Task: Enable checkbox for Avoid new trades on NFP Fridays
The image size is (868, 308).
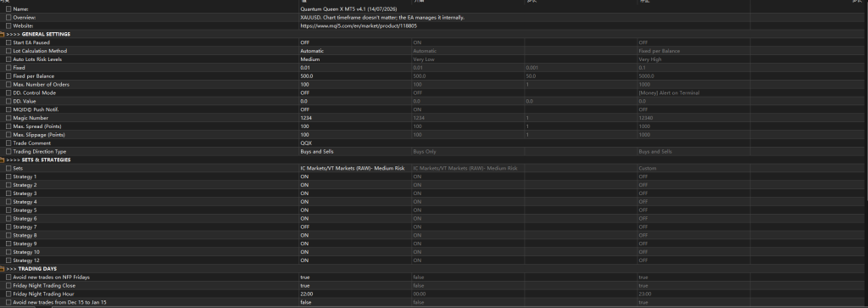Action: [8, 277]
